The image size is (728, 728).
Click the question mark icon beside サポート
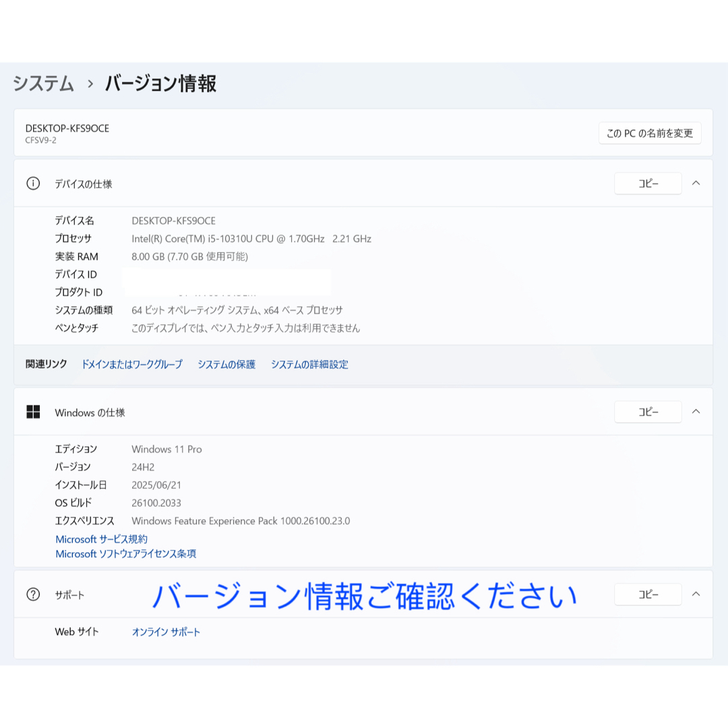tap(33, 595)
